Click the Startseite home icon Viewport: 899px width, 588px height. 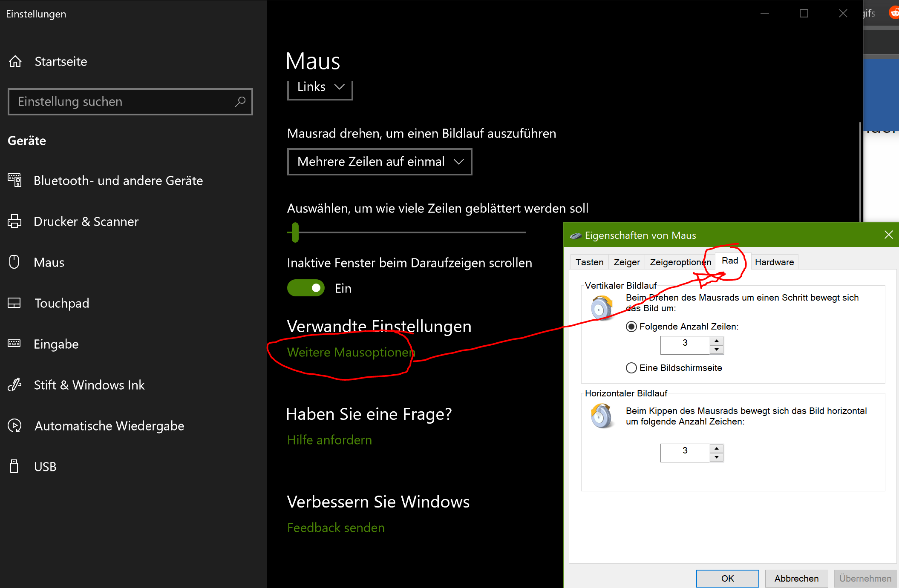coord(15,61)
